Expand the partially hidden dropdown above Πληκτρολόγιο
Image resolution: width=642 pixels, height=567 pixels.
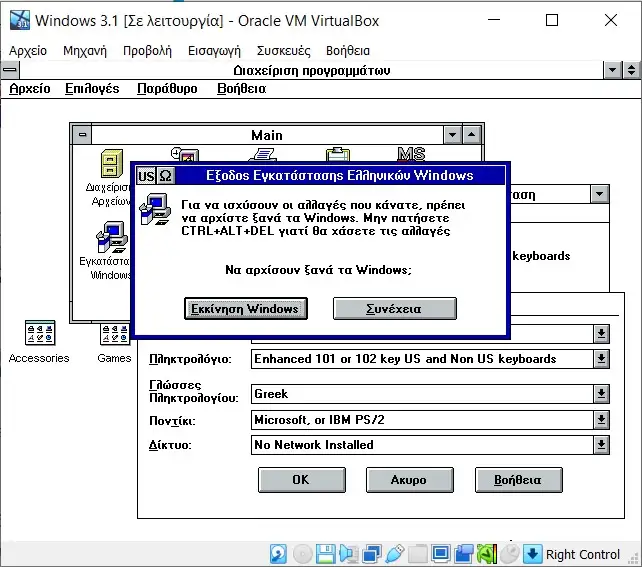tap(601, 334)
